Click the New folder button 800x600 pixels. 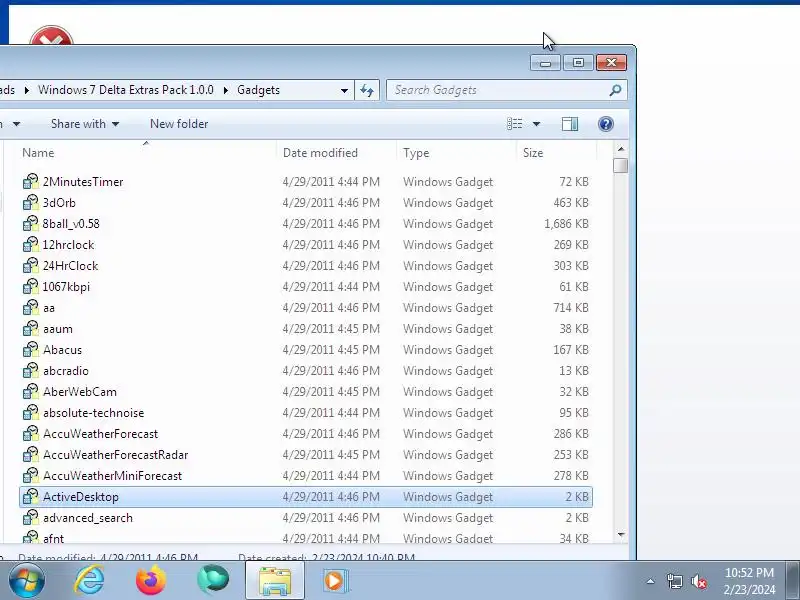tap(179, 124)
